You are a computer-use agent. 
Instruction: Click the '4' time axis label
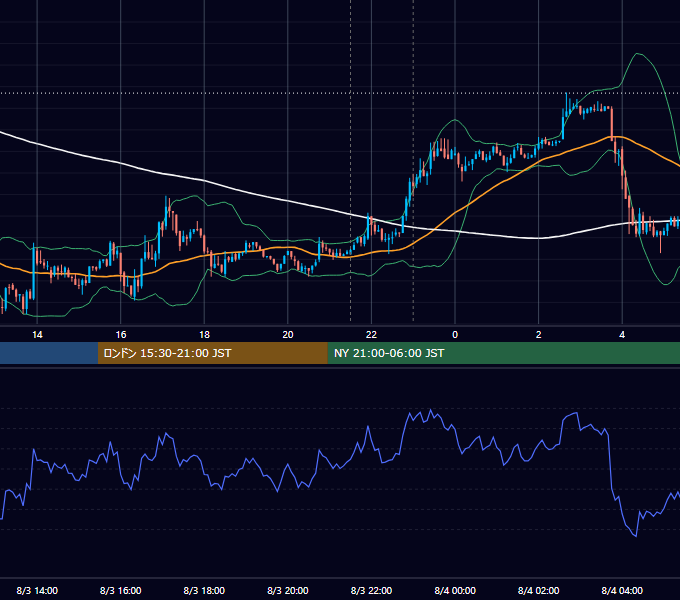point(622,335)
